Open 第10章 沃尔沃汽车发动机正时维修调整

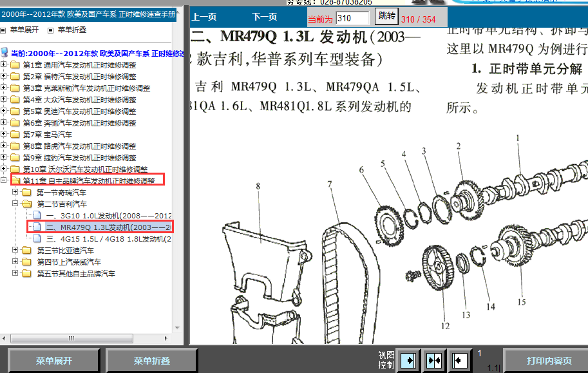click(86, 169)
